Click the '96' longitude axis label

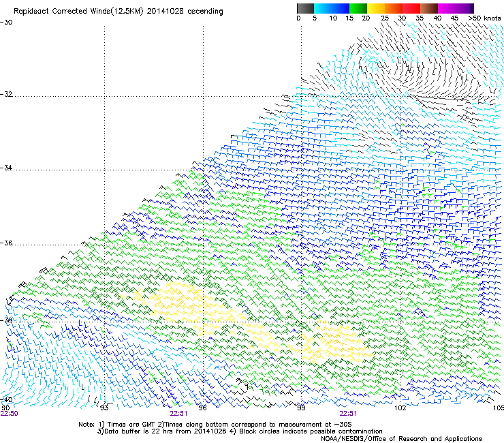[202, 408]
